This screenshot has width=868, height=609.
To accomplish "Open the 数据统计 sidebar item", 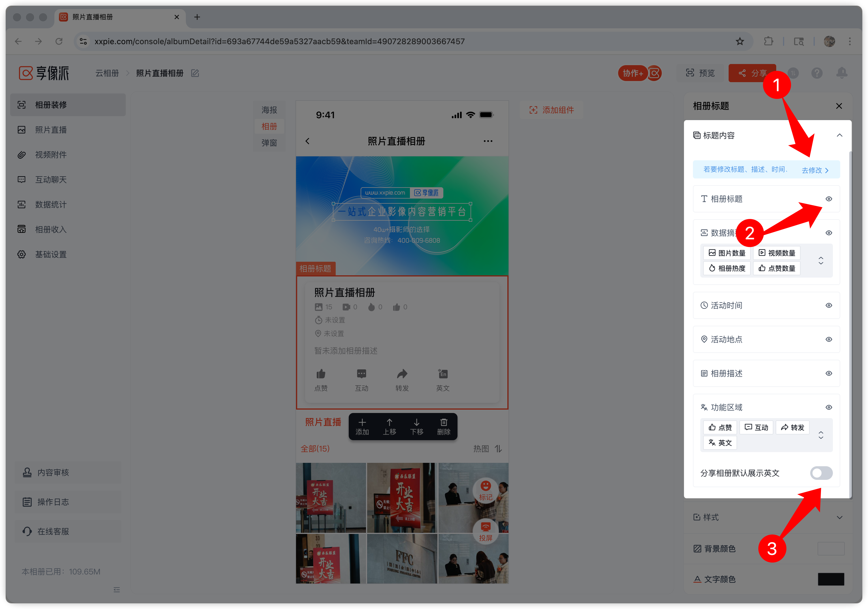I will 51,205.
